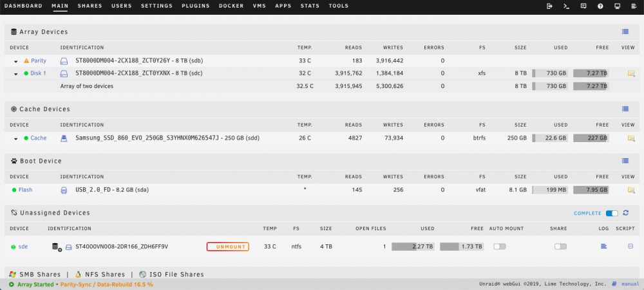
Task: Open the manual link in footer
Action: 630,284
